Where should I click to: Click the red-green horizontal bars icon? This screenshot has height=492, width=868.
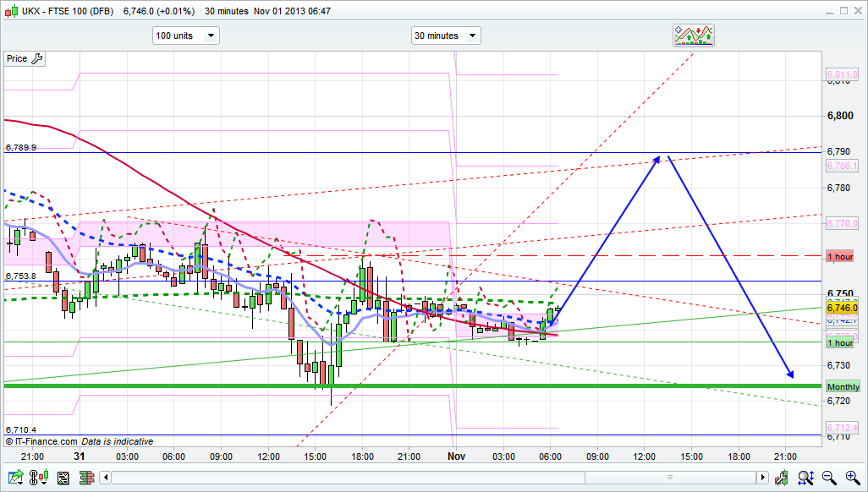[x=86, y=478]
